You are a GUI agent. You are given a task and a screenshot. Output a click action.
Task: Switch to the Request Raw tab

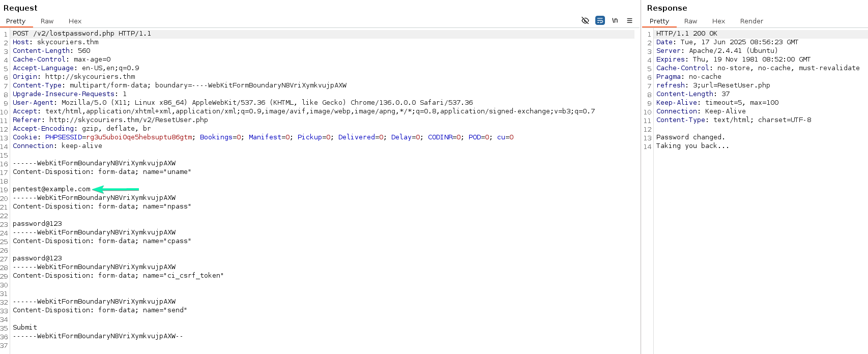click(x=47, y=21)
